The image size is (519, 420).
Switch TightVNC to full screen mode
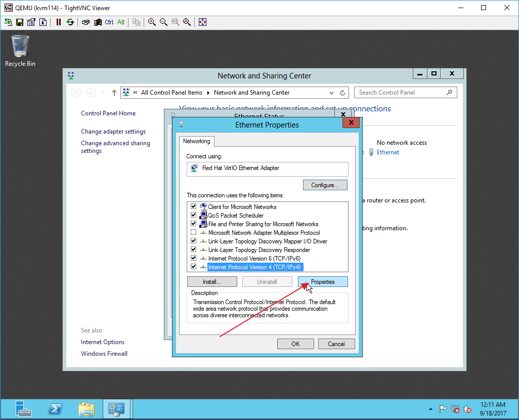tap(202, 22)
